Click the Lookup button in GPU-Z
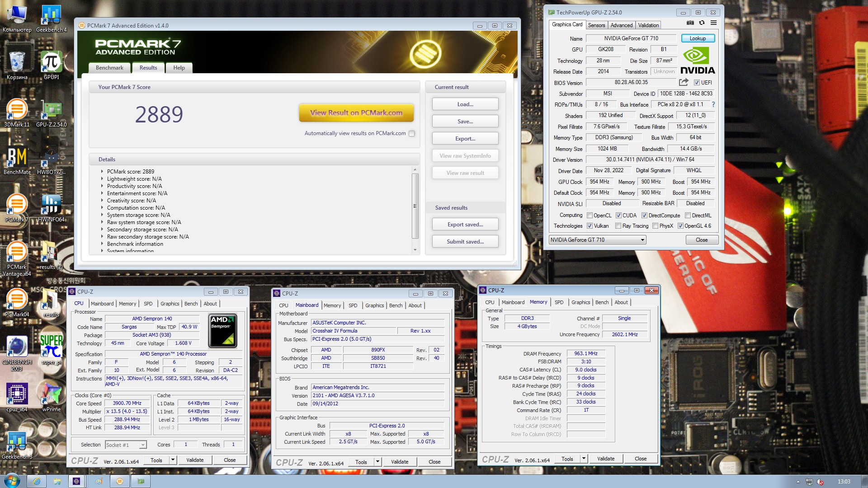Screen dimensions: 868x488 point(698,38)
